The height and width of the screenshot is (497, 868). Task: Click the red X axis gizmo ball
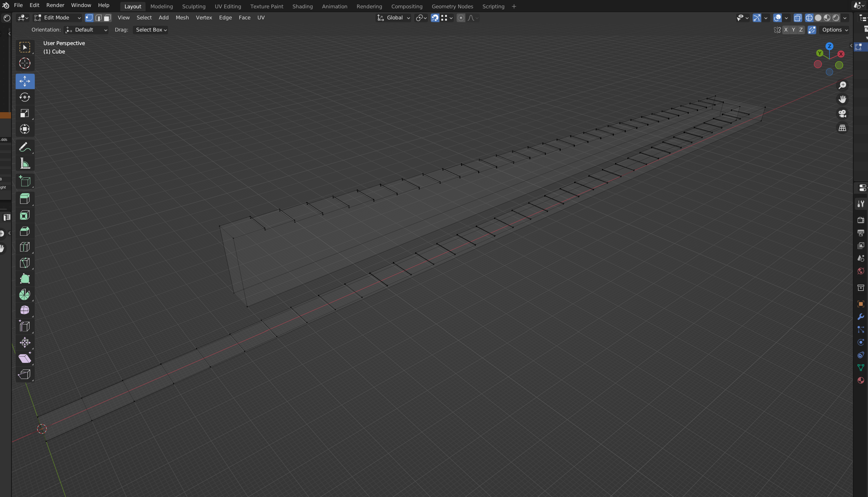(841, 54)
